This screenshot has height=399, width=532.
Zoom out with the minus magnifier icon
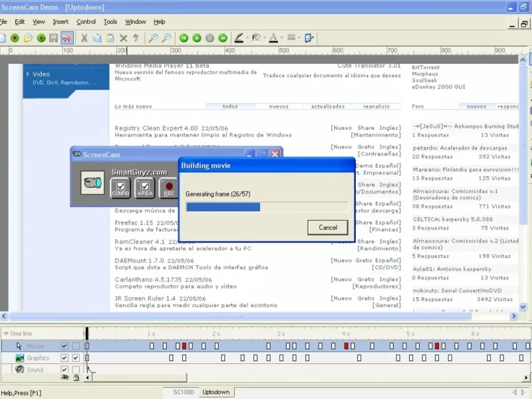pos(166,38)
